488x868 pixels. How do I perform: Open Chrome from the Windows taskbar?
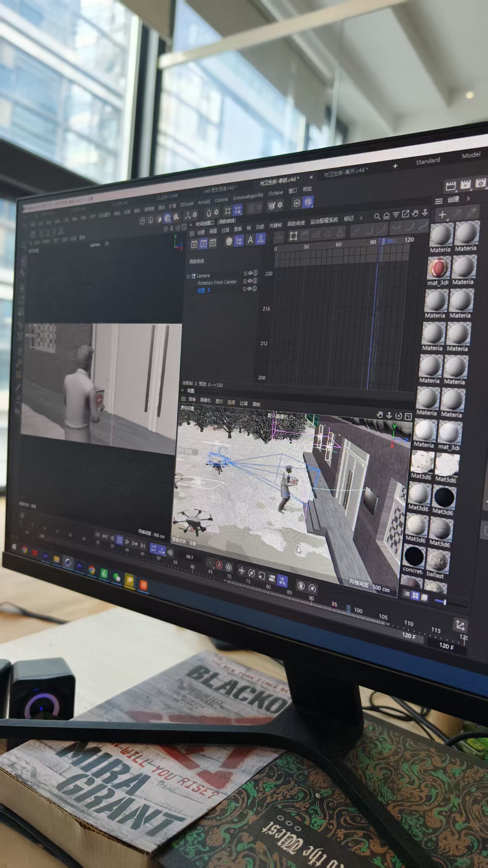(92, 570)
